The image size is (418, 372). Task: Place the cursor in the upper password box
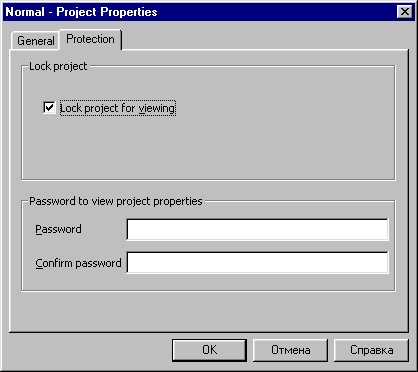[257, 229]
